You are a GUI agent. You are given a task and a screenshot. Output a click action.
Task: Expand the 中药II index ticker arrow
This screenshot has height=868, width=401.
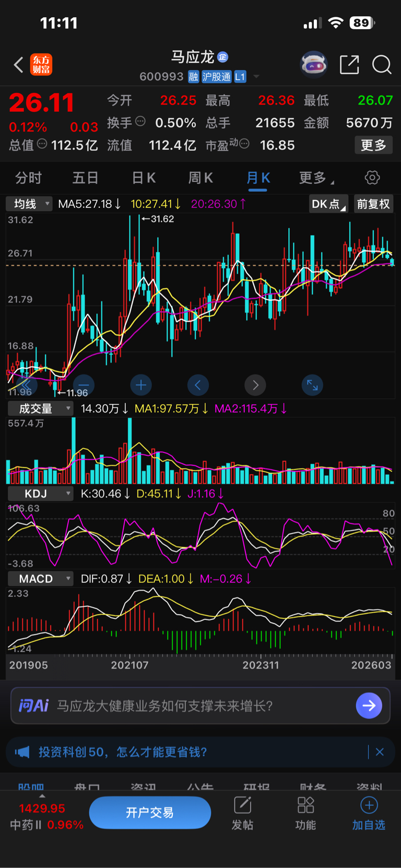42,796
